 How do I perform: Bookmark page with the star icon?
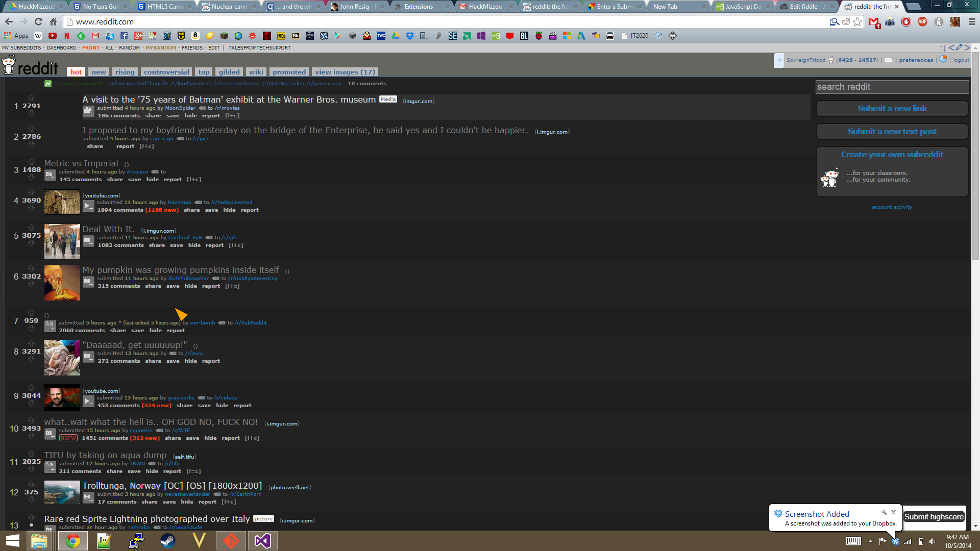point(857,21)
